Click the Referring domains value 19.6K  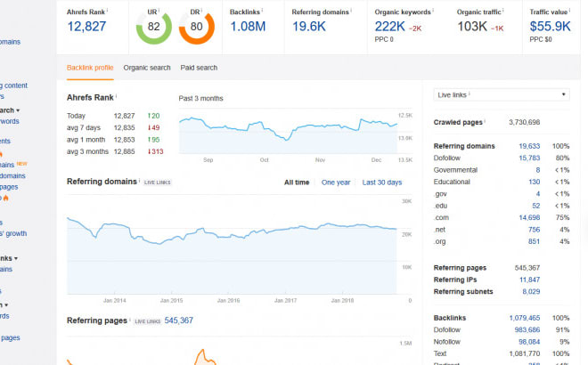pyautogui.click(x=309, y=27)
